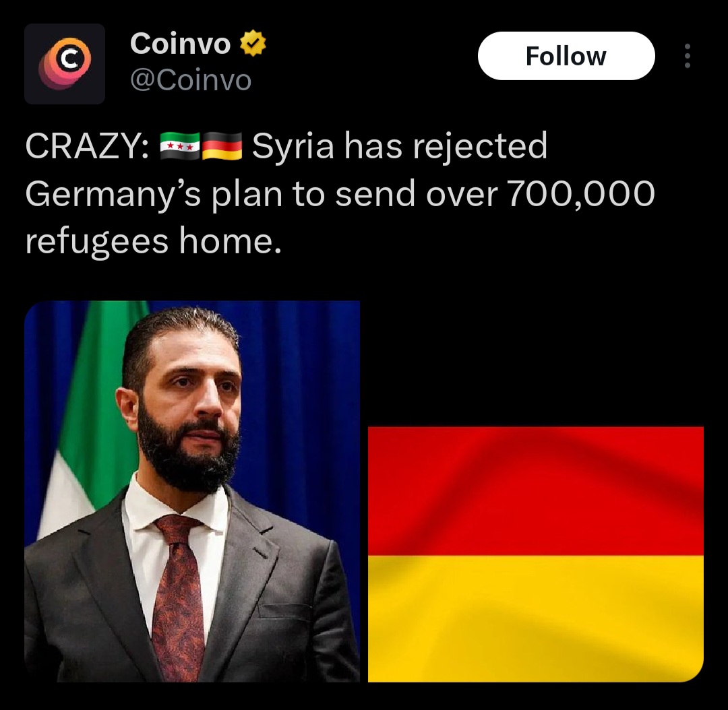Visit the @Coinvo handle link

point(191,80)
